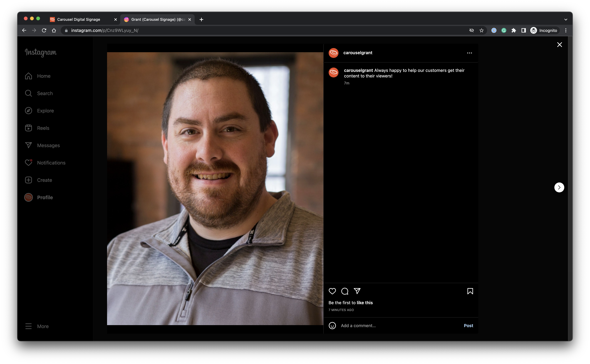Click the crossed-eye tracking protection icon

pos(471,30)
